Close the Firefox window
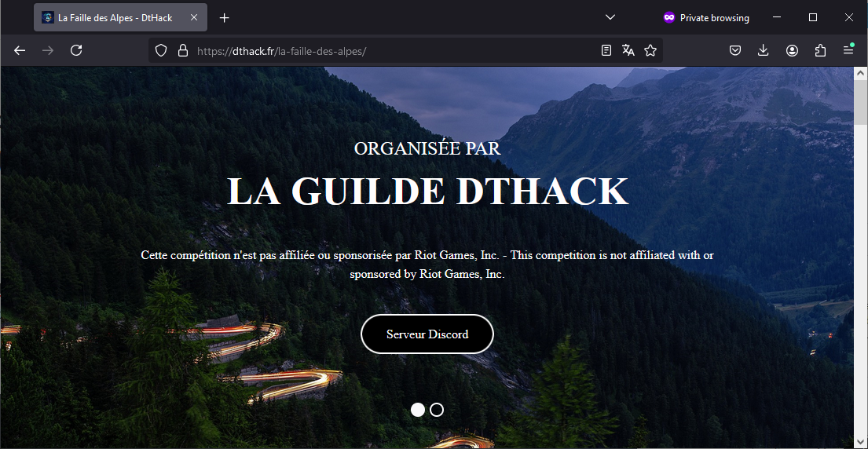Viewport: 868px width, 449px height. (x=848, y=18)
